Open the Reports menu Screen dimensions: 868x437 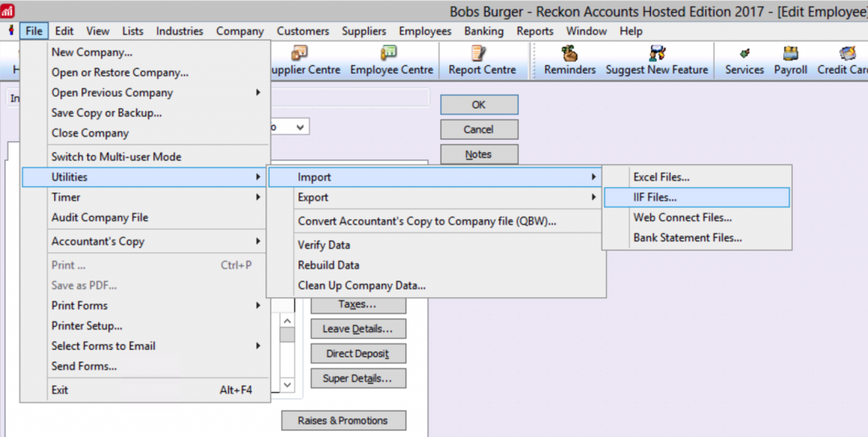[535, 31]
